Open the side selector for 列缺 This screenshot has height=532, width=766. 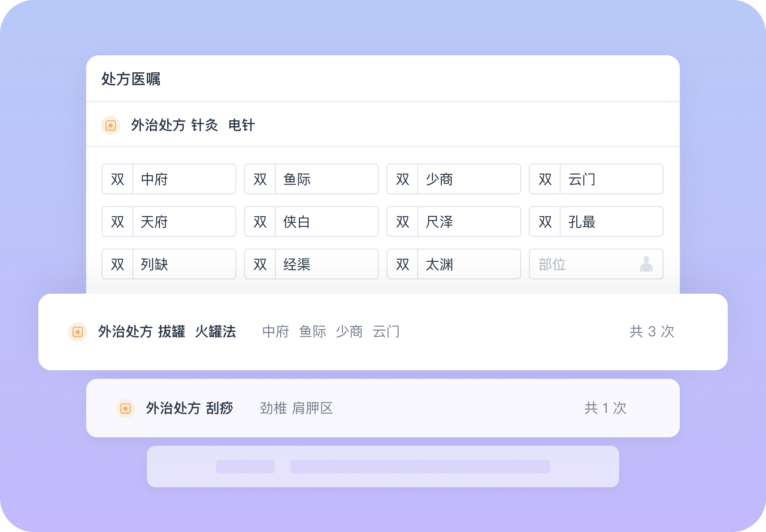(x=117, y=264)
